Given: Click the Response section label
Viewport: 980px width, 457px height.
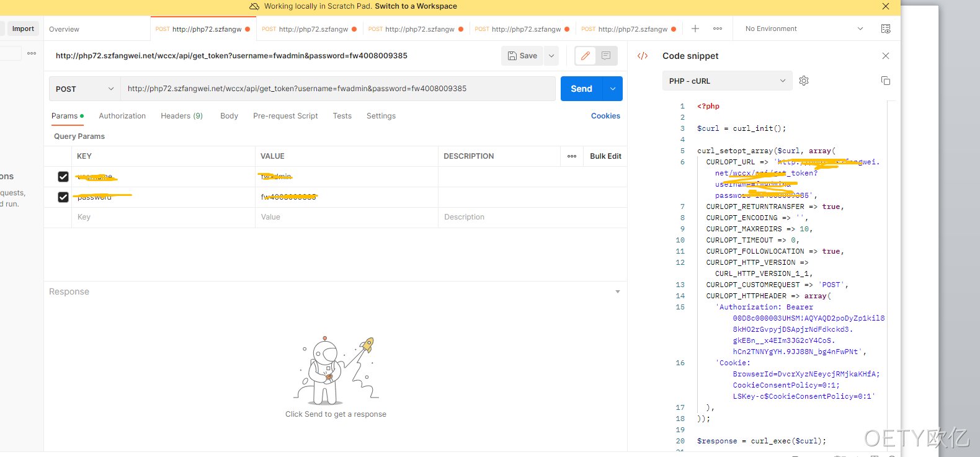Looking at the screenshot, I should point(69,291).
